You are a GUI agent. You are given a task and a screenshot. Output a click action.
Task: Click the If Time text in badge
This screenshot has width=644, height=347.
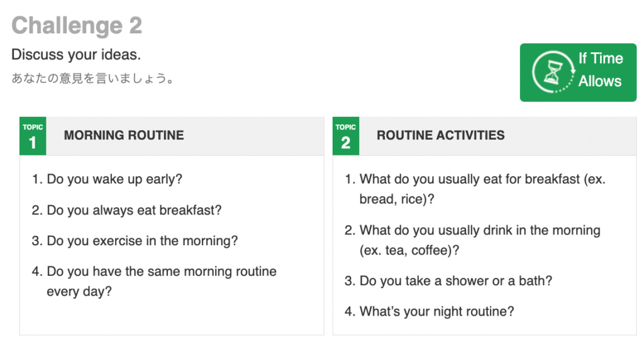[601, 58]
